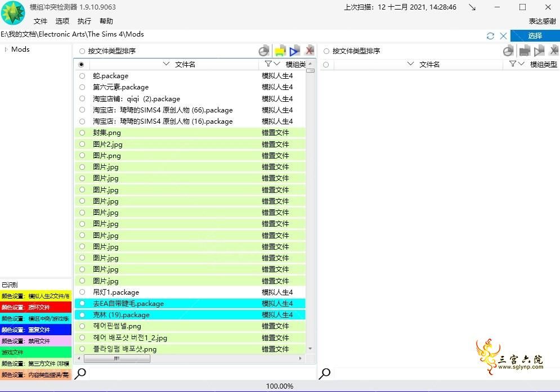This screenshot has width=560, height=392.
Task: Open the 文件名 column chevron in left pane
Action: coord(166,64)
